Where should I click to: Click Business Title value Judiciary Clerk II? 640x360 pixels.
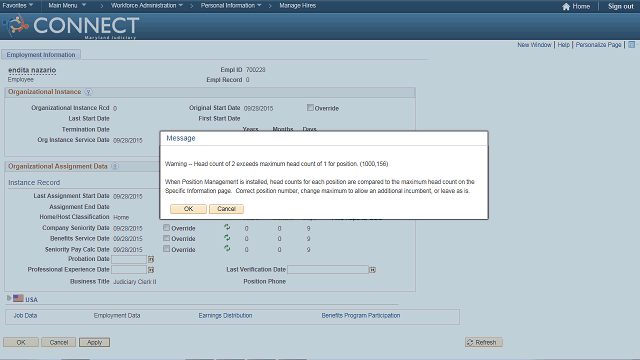(135, 282)
